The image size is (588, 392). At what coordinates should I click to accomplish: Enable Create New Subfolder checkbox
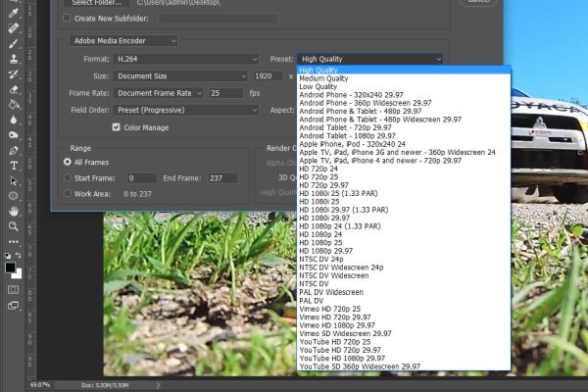pos(67,18)
